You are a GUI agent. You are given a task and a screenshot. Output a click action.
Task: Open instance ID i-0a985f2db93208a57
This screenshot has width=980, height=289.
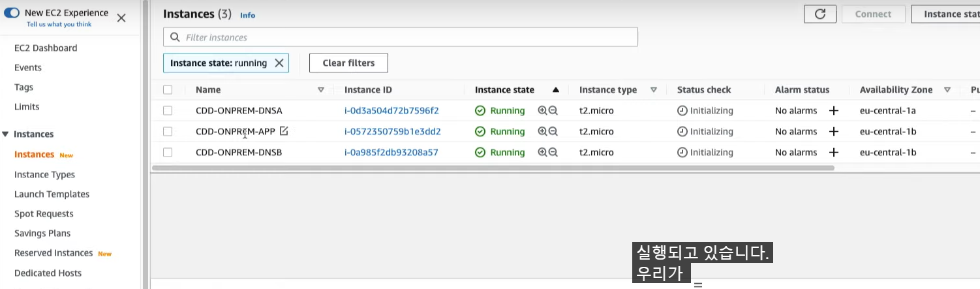(391, 153)
